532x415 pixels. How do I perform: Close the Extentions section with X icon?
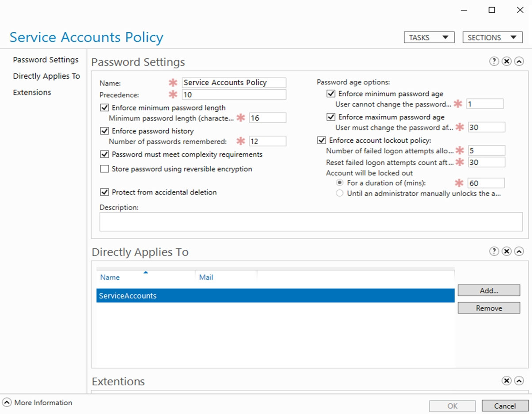click(506, 381)
